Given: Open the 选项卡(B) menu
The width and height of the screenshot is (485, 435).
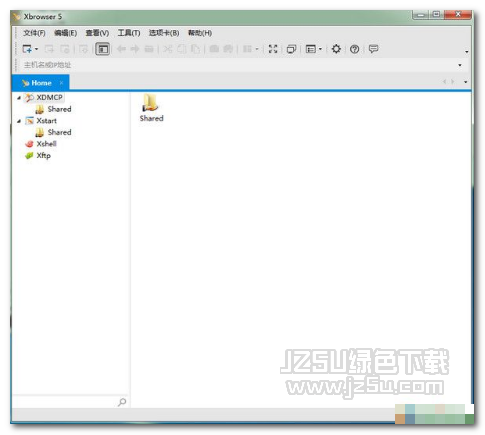Looking at the screenshot, I should pos(164,33).
